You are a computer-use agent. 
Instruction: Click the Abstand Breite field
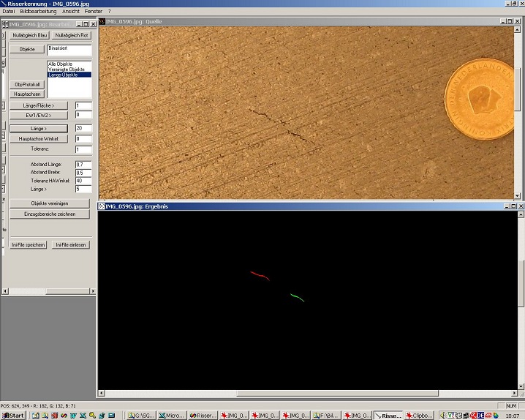click(x=83, y=173)
